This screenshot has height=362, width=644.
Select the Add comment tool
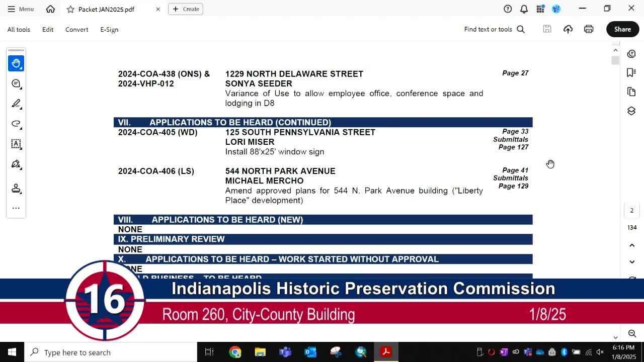point(16,83)
